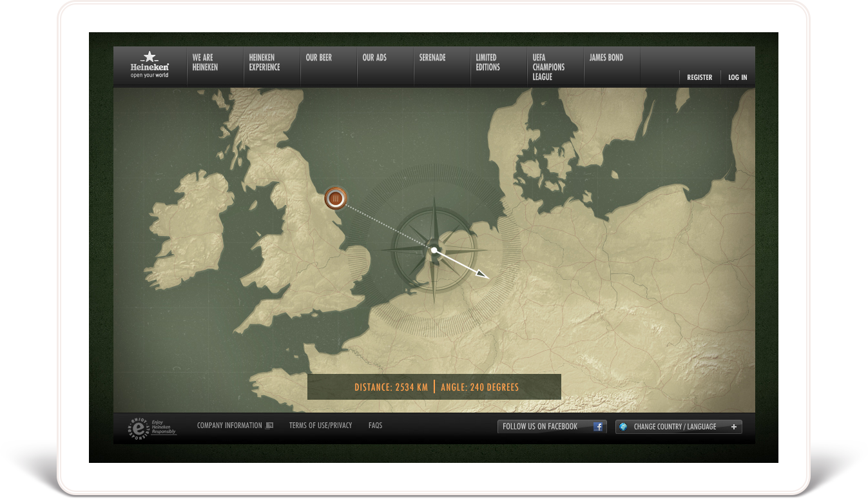Click the Facebook f icon
This screenshot has height=499, width=868.
(x=598, y=427)
